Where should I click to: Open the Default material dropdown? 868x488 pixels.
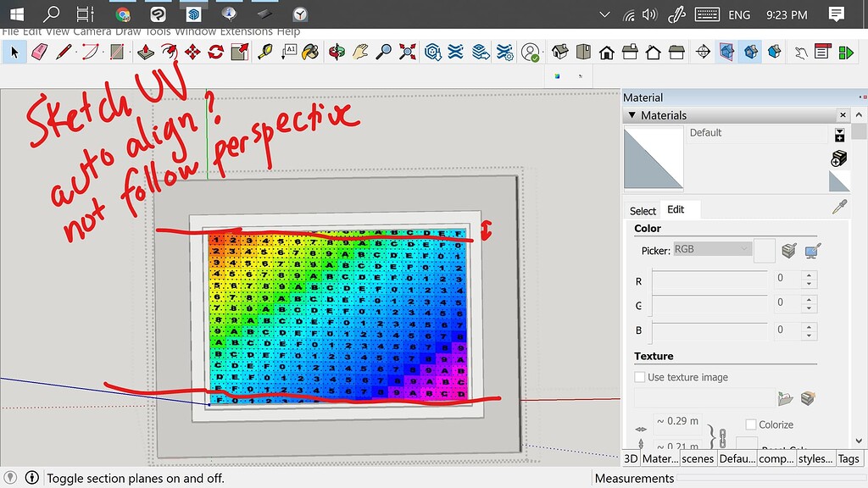coord(839,134)
